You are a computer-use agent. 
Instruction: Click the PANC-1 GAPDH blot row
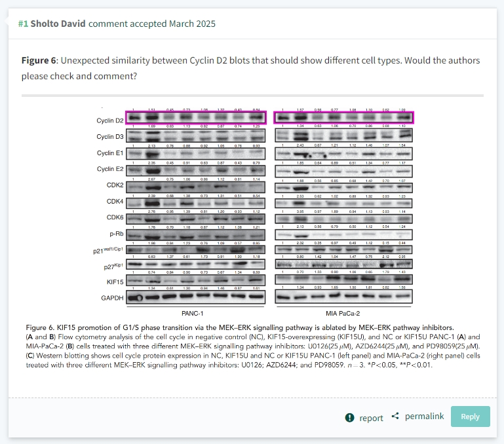pyautogui.click(x=196, y=297)
